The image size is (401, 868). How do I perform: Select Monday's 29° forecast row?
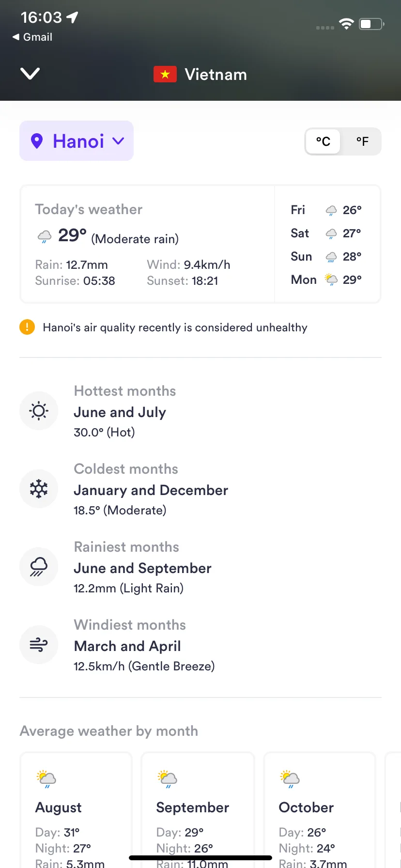click(x=327, y=279)
